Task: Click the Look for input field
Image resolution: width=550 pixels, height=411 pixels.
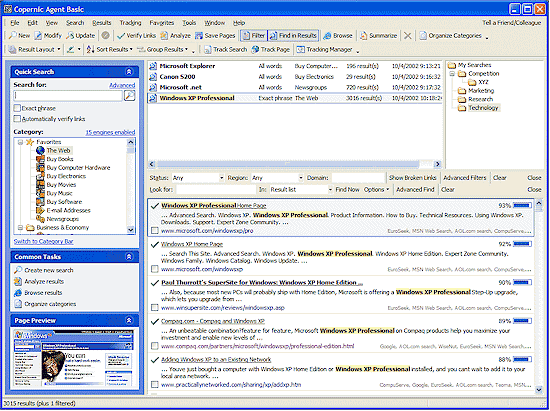Action: point(216,189)
